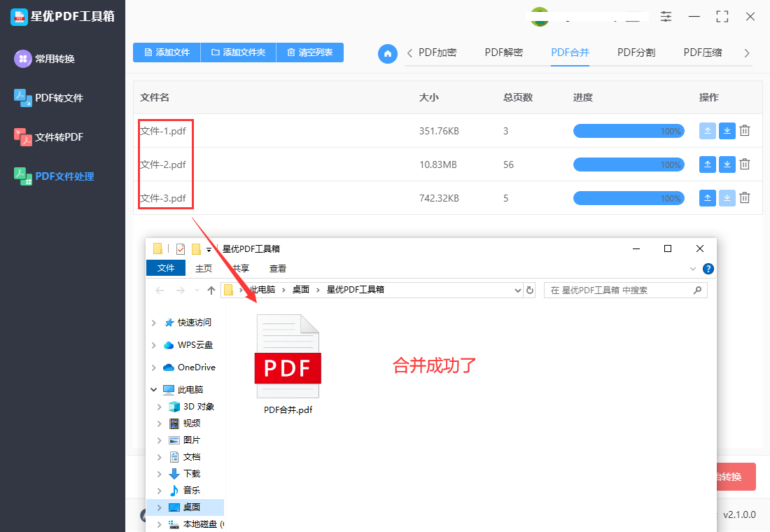Move 文件-3.pdf up with the up-arrow icon

click(707, 197)
